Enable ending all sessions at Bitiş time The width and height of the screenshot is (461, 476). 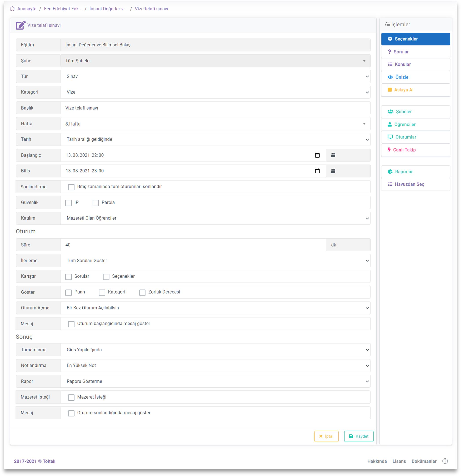click(71, 187)
